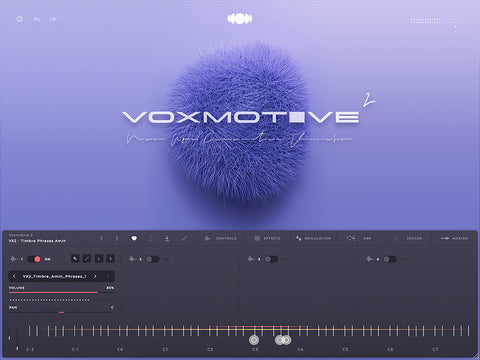Click the C7 key label
Viewport: 480px width, 360px height.
[x=435, y=349]
